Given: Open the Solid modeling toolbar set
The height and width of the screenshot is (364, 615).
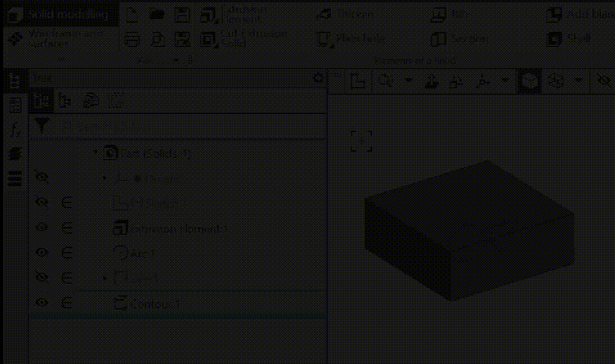Looking at the screenshot, I should coord(60,15).
